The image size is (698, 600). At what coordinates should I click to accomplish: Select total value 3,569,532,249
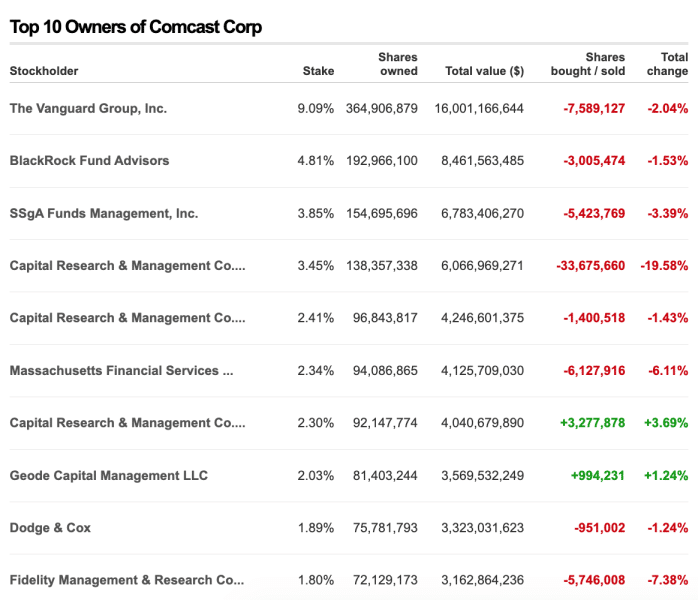[483, 475]
